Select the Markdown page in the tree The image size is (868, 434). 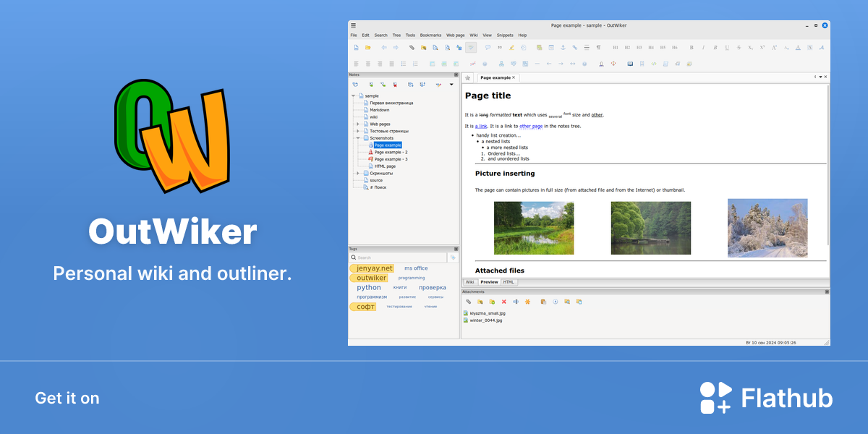pos(379,110)
